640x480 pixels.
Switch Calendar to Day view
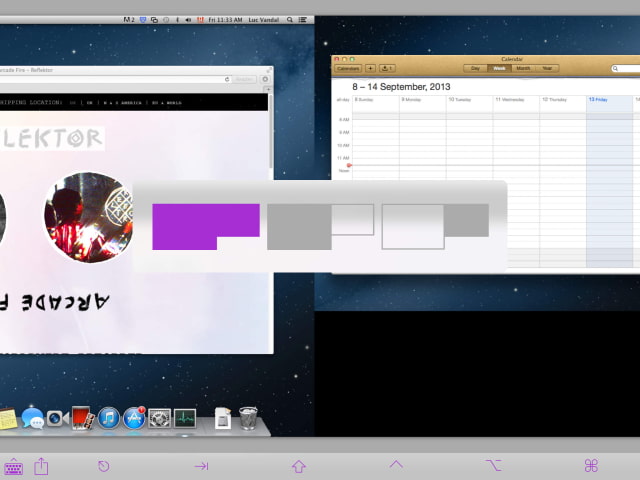coord(475,68)
